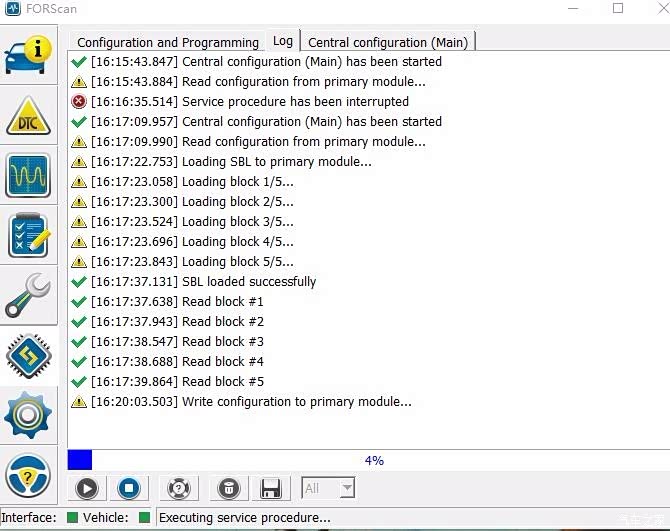Expand the All filter dropdown
Screen dimensions: 670x531
coord(347,487)
